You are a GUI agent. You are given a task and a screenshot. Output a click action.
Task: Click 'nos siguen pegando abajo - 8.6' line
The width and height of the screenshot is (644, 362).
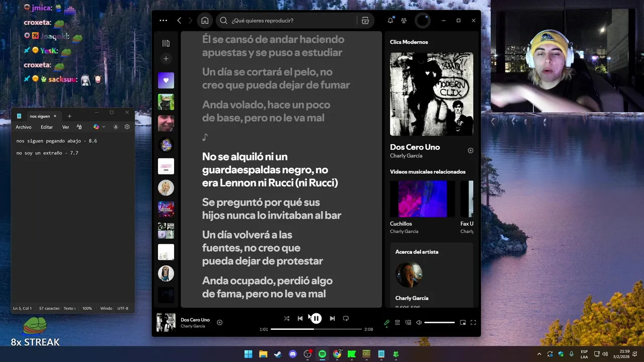[x=56, y=141]
